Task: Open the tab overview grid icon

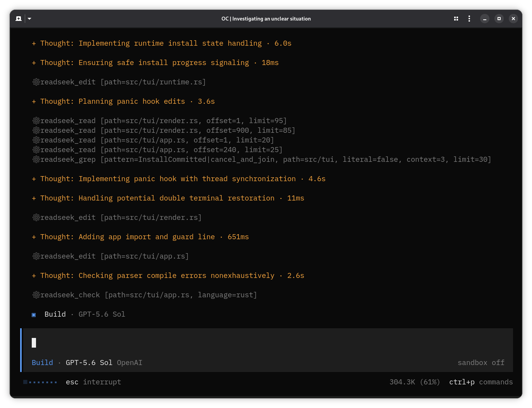Action: pos(456,19)
